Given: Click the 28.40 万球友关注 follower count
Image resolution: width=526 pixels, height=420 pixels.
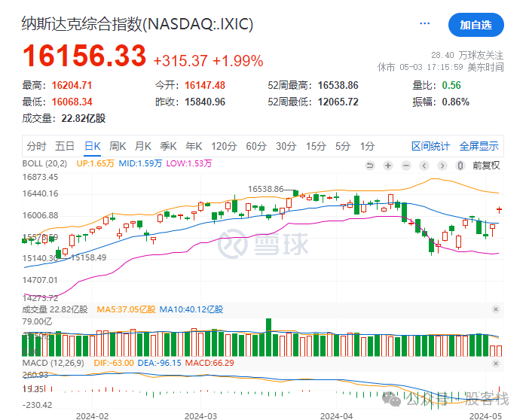Looking at the screenshot, I should 467,55.
